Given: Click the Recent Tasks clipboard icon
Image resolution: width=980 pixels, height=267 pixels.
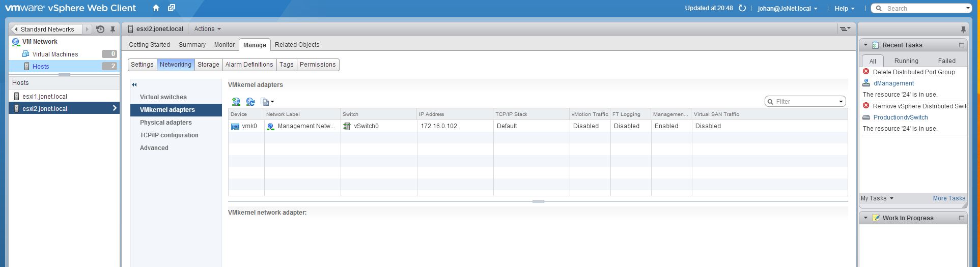Looking at the screenshot, I should pyautogui.click(x=876, y=45).
